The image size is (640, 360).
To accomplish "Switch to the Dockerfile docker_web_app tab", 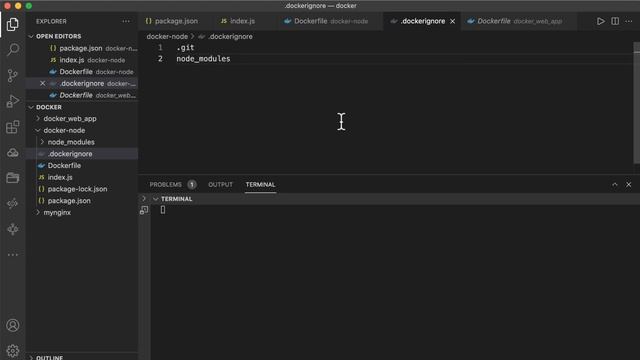I will (x=520, y=21).
